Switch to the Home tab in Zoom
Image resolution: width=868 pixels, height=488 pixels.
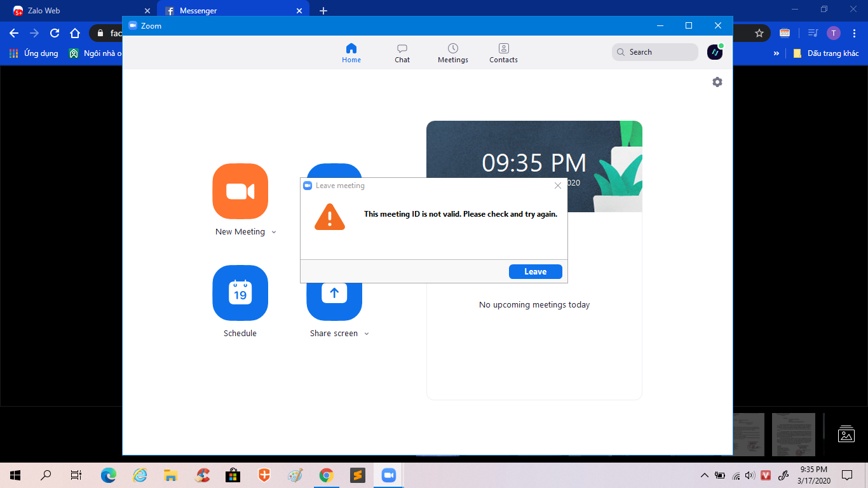click(x=351, y=53)
